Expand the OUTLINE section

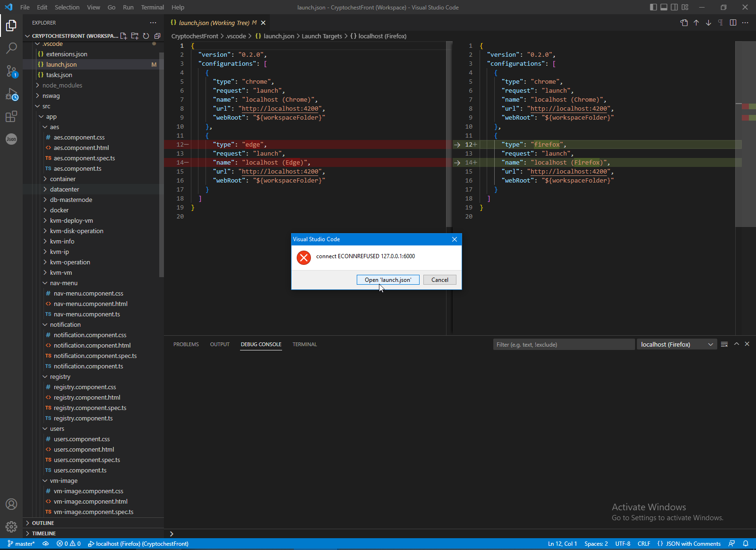point(93,523)
